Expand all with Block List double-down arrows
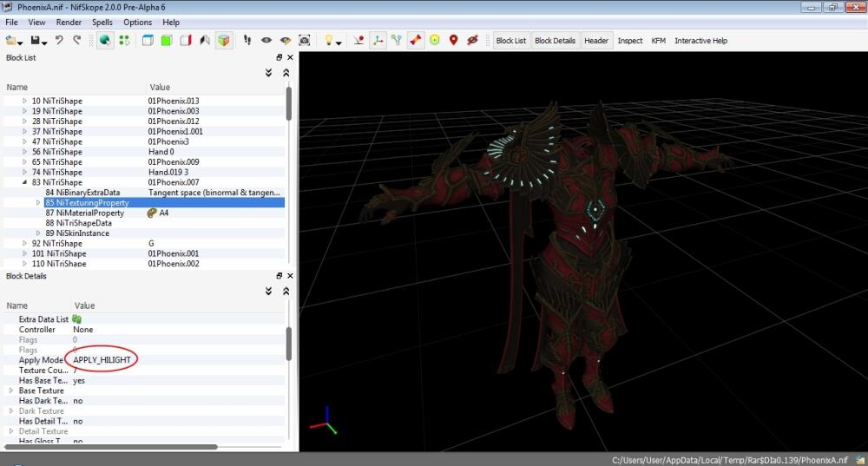This screenshot has height=466, width=868. coord(268,73)
